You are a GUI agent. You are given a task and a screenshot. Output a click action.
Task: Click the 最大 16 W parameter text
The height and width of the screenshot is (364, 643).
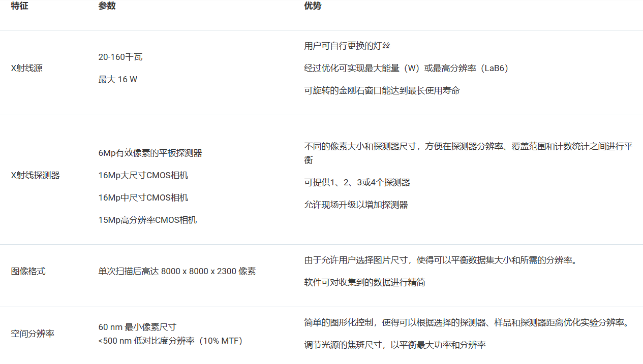click(118, 80)
